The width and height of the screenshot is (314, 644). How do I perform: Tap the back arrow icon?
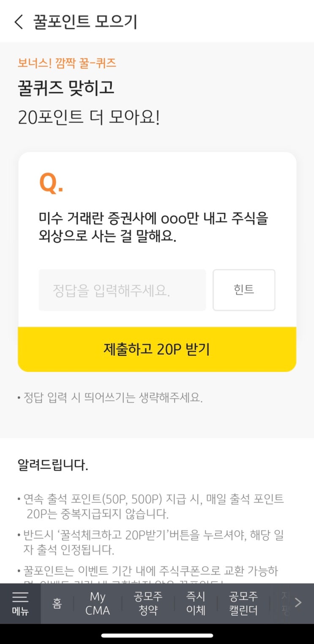tap(18, 22)
